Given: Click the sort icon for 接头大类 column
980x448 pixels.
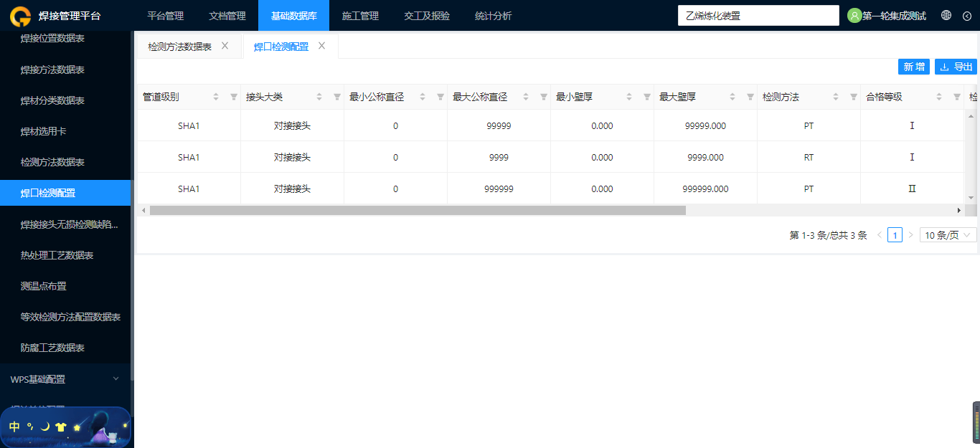Looking at the screenshot, I should (x=319, y=97).
